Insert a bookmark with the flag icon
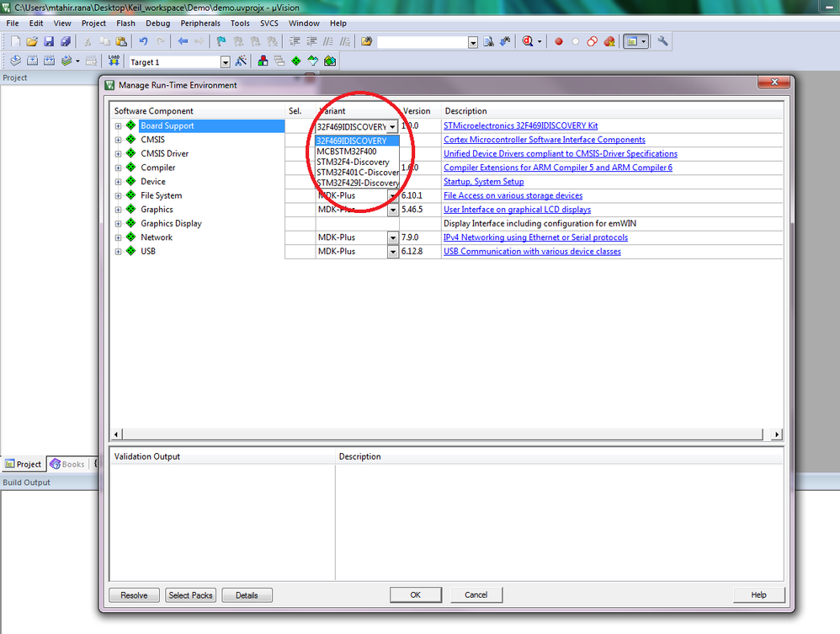 point(221,41)
